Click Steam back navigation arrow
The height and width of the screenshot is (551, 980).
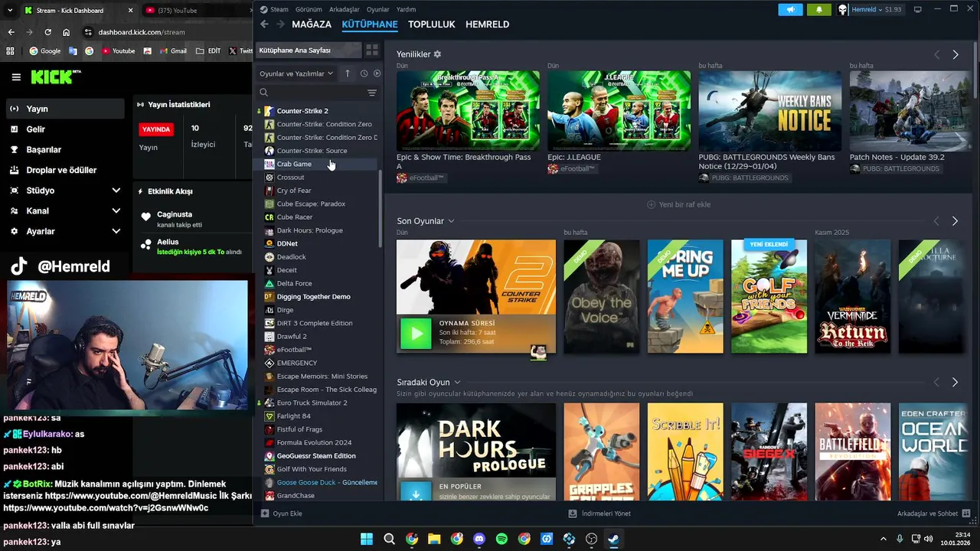[264, 24]
